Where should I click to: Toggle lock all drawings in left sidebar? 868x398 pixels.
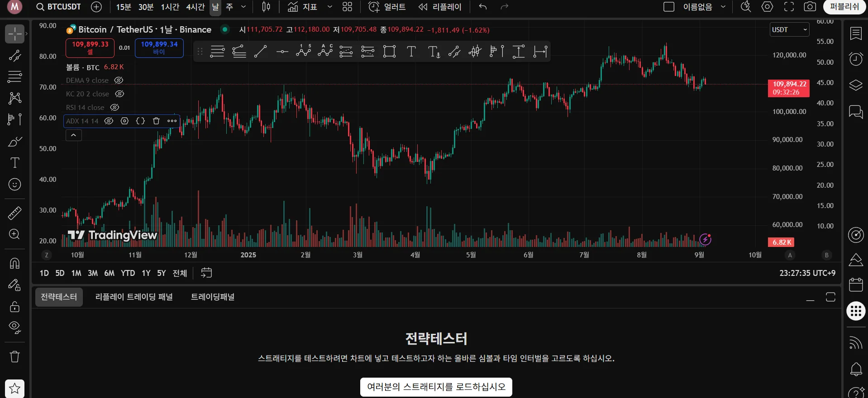point(14,307)
